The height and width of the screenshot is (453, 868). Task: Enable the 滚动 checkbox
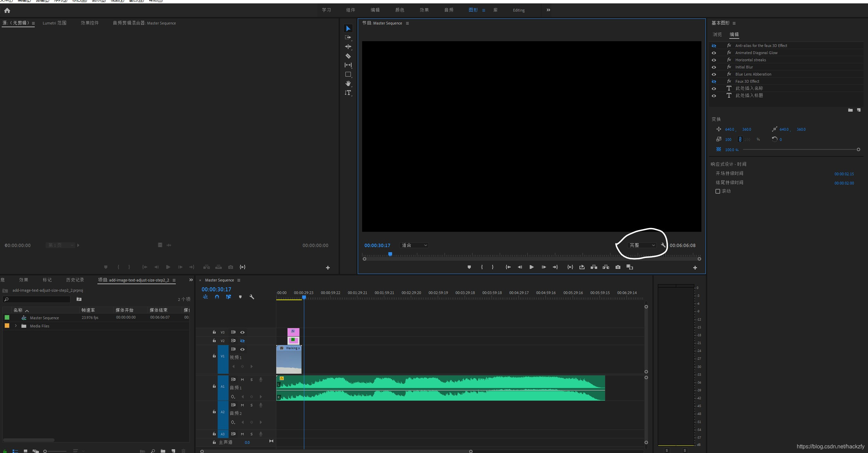pos(718,191)
